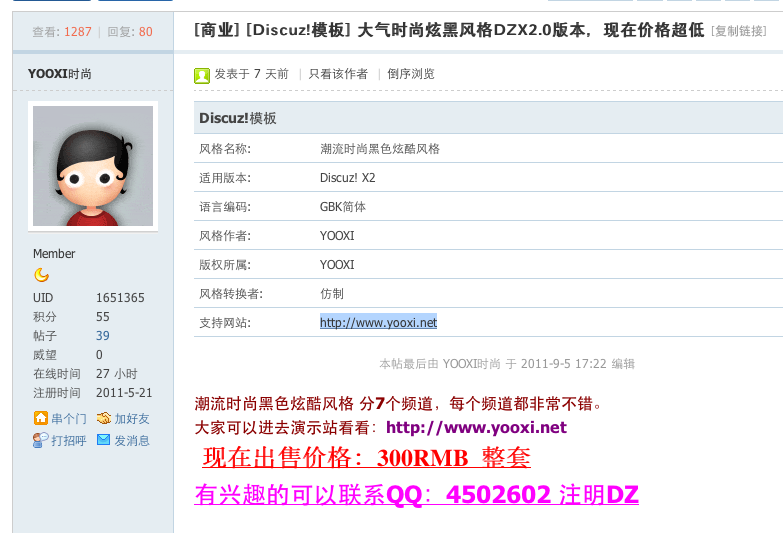Screen dimensions: 783x533
Task: Click the 加好友 add friend link
Action: pos(132,419)
